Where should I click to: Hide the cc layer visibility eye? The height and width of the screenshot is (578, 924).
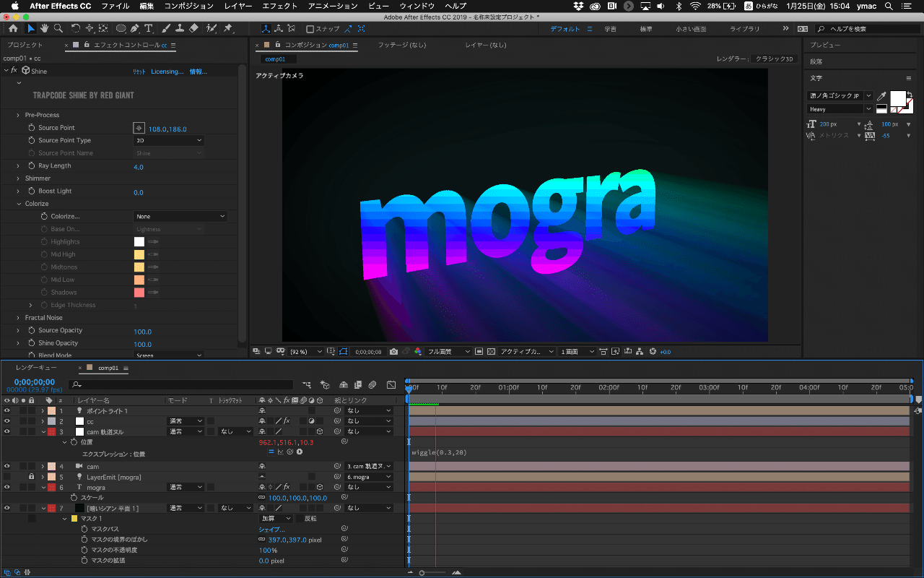tap(6, 420)
